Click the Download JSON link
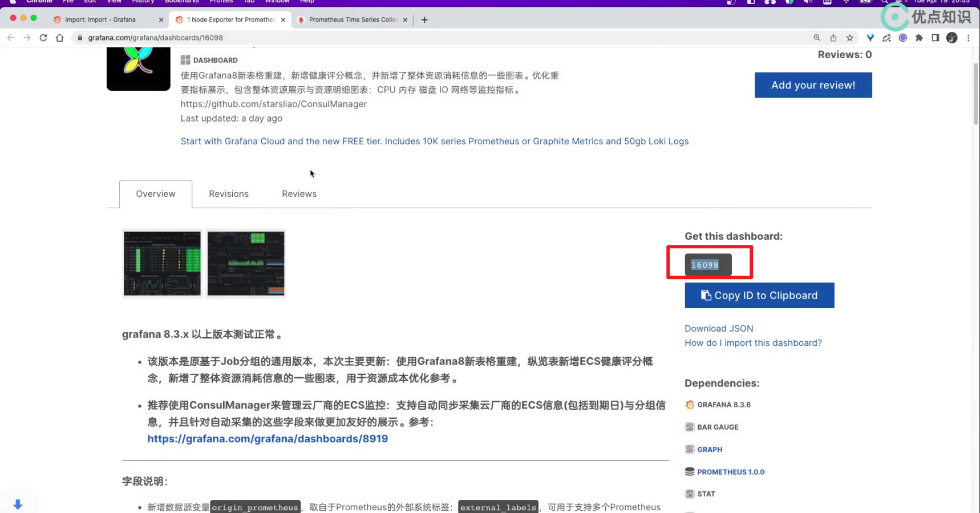Viewport: 980px width, 513px height. (x=719, y=329)
